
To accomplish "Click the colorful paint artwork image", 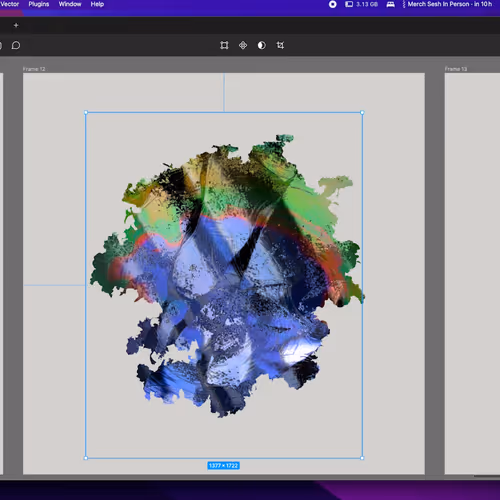I will click(x=227, y=275).
